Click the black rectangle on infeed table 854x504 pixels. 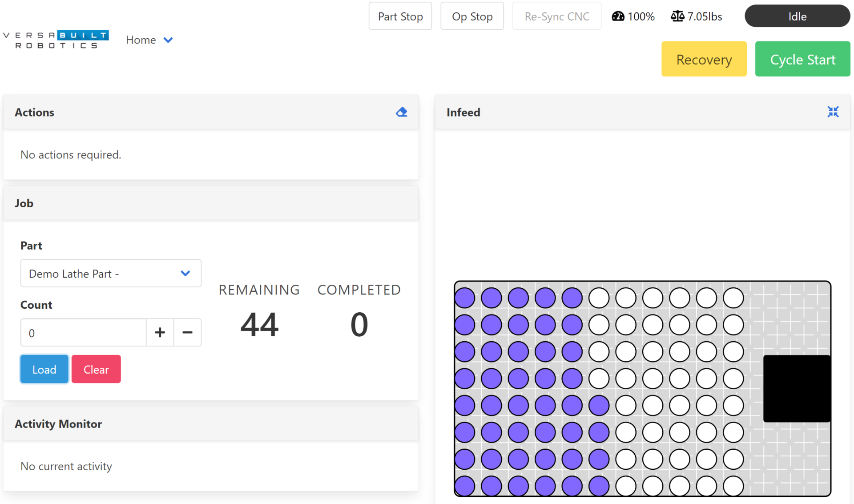797,388
